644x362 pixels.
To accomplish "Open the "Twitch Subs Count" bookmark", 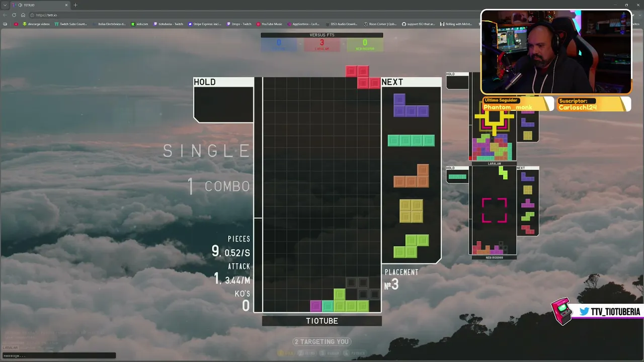I will point(71,24).
